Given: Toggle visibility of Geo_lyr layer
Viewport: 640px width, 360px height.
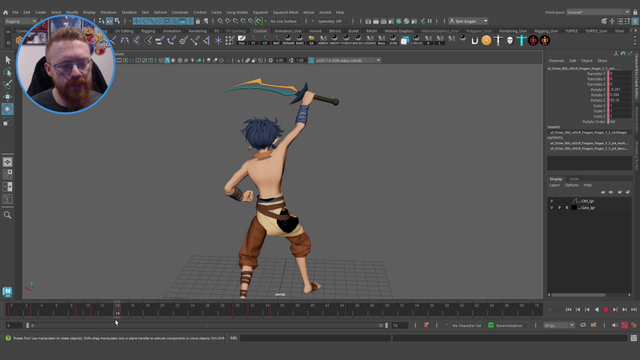Looking at the screenshot, I should click(551, 208).
